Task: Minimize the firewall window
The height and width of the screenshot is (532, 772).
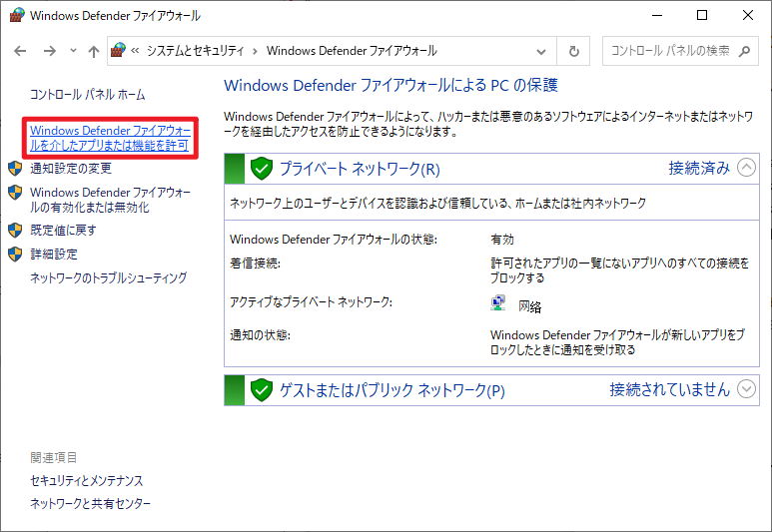Action: [x=657, y=15]
